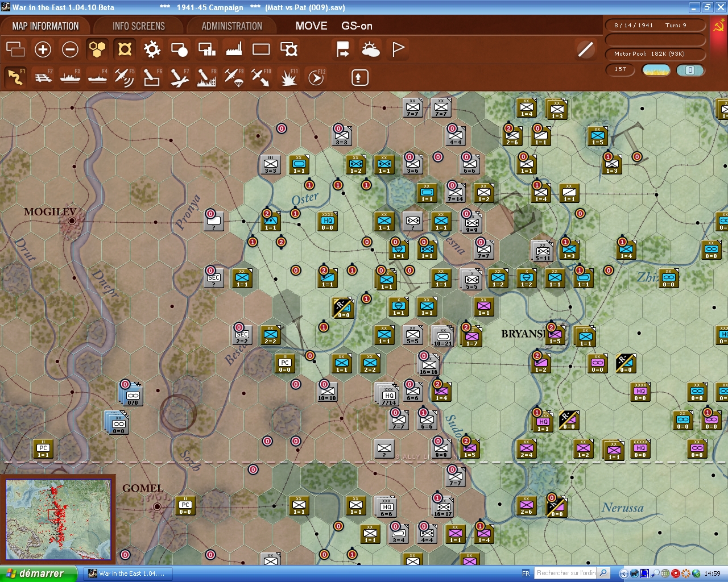The height and width of the screenshot is (582, 728).
Task: Select the F5 air recon mode
Action: click(x=125, y=77)
